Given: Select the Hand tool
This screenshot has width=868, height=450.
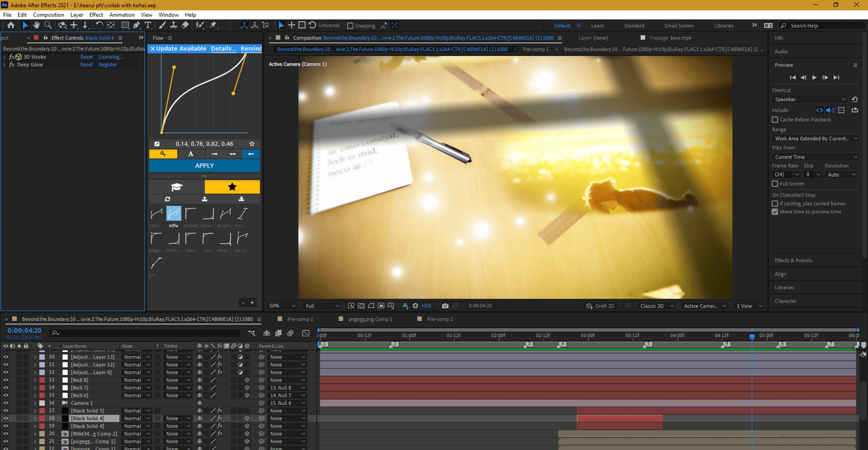Looking at the screenshot, I should coord(36,25).
